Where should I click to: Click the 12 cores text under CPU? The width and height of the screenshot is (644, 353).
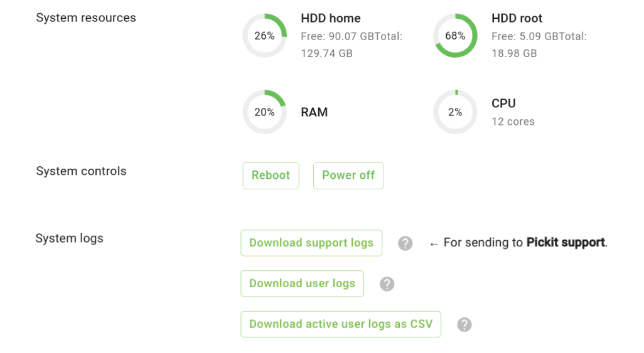(x=513, y=122)
